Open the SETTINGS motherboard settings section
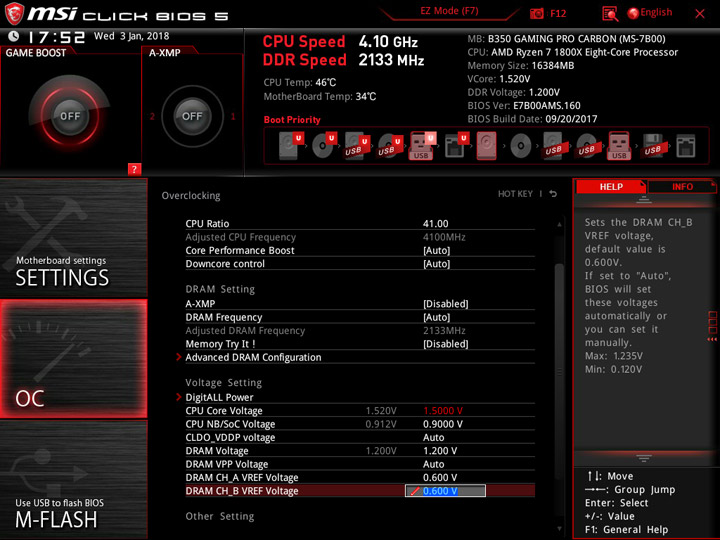 [73, 237]
